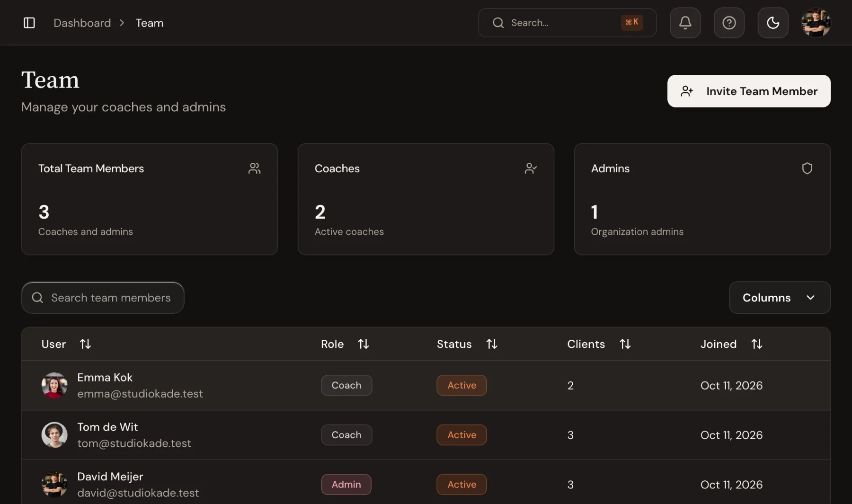Image resolution: width=852 pixels, height=504 pixels.
Task: Click the magnifier icon in the top search
Action: 498,23
